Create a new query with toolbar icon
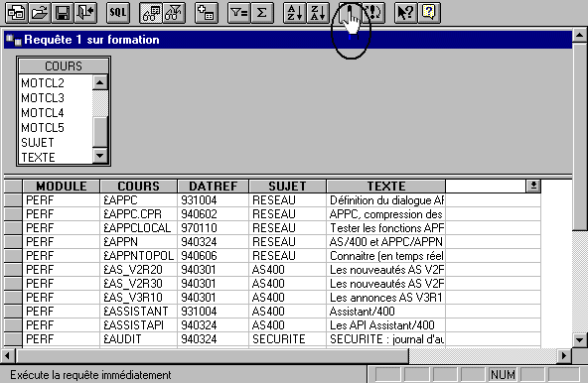 point(17,13)
